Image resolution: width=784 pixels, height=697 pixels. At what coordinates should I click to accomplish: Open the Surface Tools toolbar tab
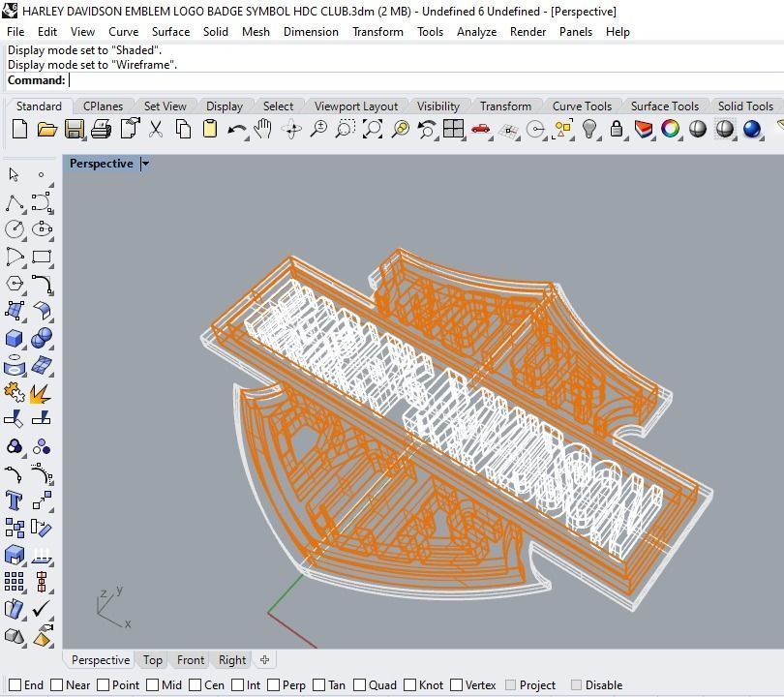click(665, 106)
